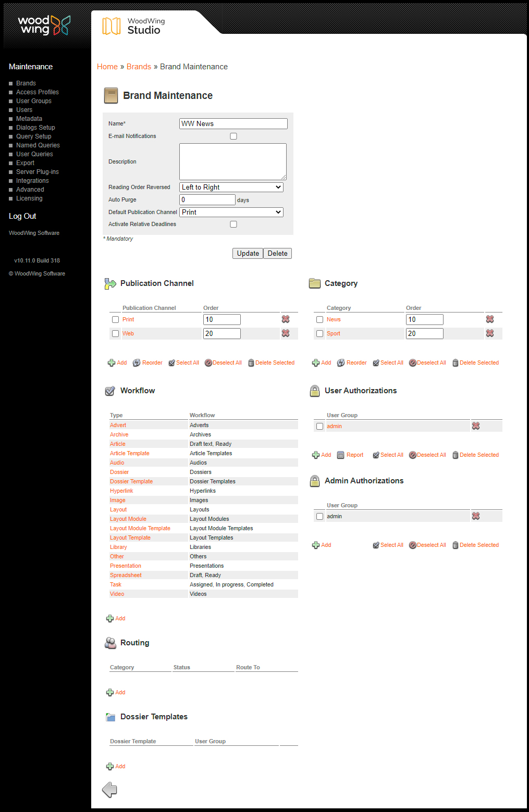Image resolution: width=529 pixels, height=812 pixels.
Task: Check the News category checkbox
Action: coord(319,320)
